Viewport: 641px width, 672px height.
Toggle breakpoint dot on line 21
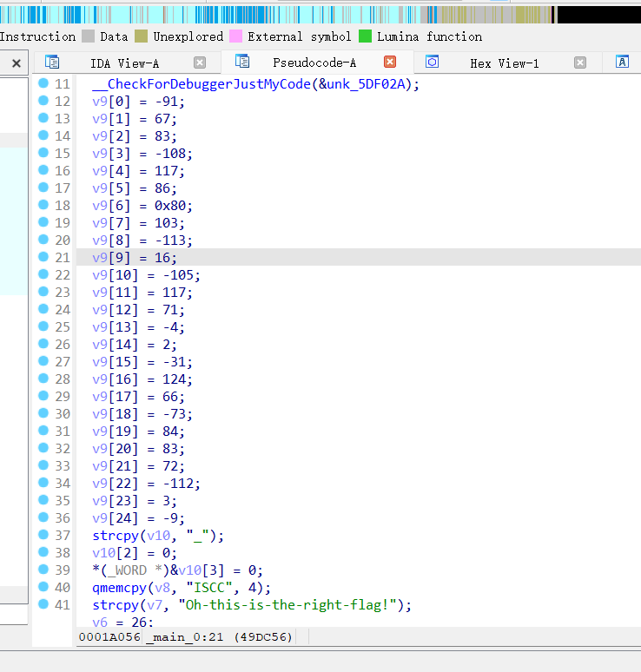[x=43, y=257]
